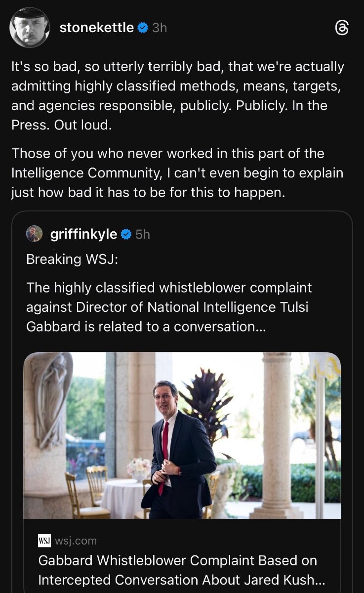
Task: Click the 'Press. Out loud.' line
Action: coord(62,125)
